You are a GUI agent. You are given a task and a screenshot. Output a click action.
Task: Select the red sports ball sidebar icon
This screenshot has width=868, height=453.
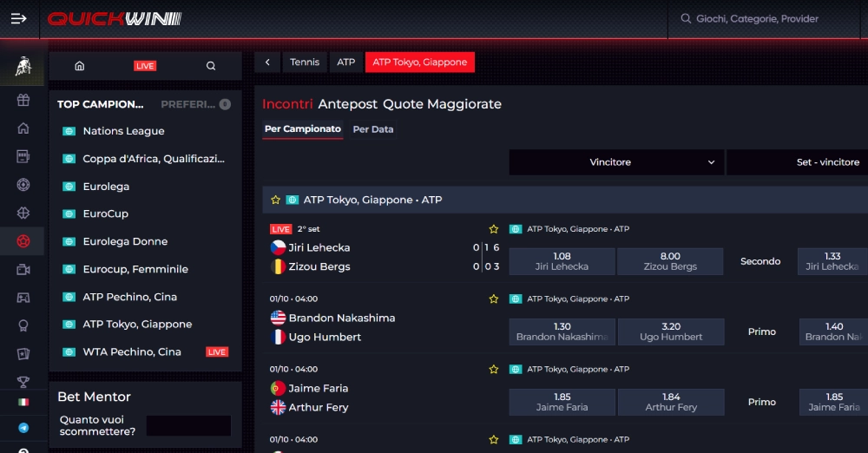pyautogui.click(x=23, y=241)
